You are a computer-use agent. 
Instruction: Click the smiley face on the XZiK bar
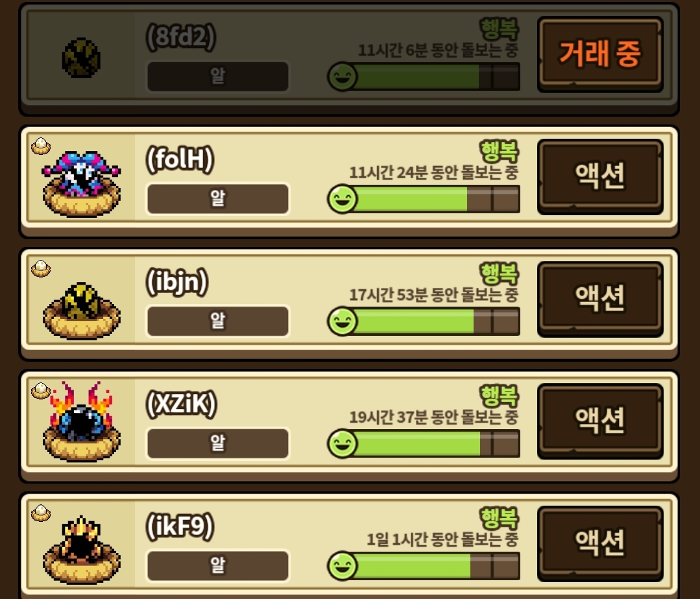(x=343, y=443)
